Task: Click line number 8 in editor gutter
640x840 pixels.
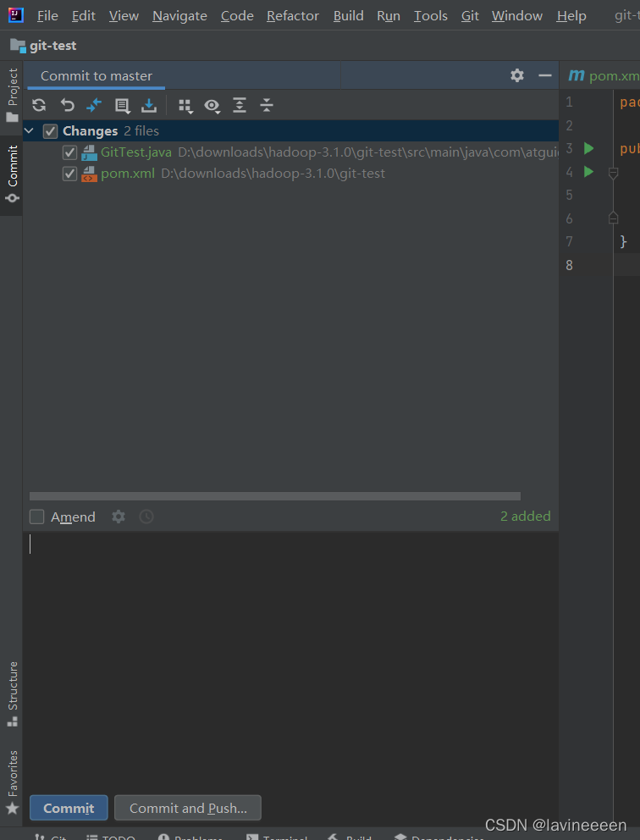Action: pyautogui.click(x=569, y=265)
